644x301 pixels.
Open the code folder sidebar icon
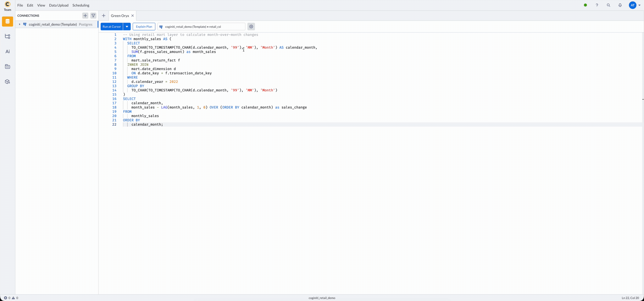pyautogui.click(x=8, y=67)
